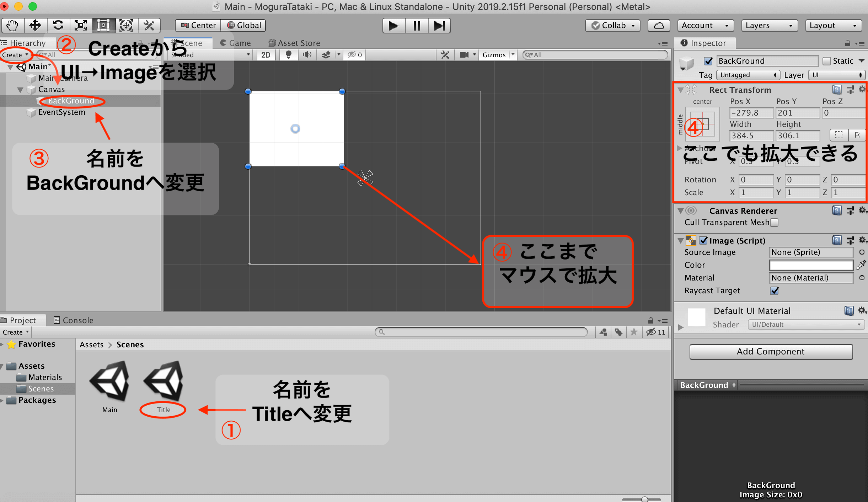Open the UI/Default Shader dropdown
This screenshot has height=502, width=868.
806,325
